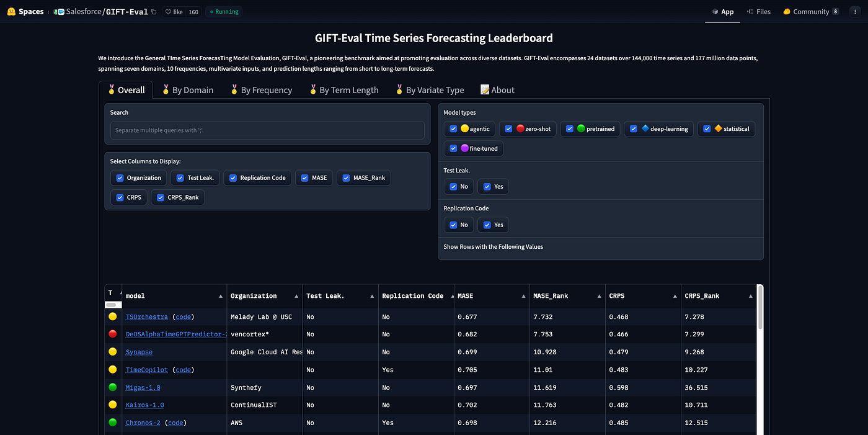Image resolution: width=868 pixels, height=435 pixels.
Task: Click the heart like icon
Action: (x=169, y=12)
